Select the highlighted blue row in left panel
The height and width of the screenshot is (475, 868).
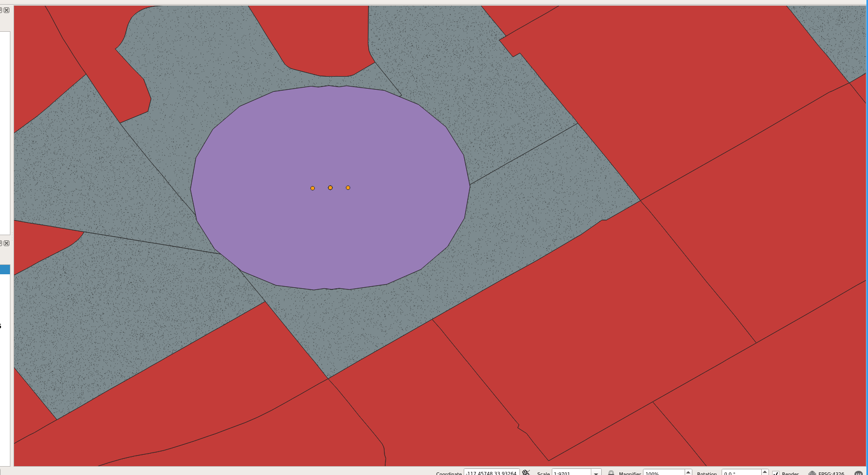(x=5, y=269)
